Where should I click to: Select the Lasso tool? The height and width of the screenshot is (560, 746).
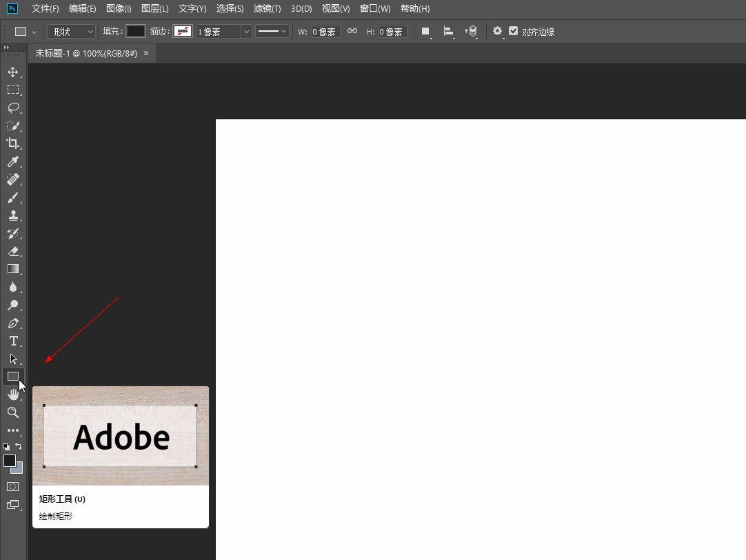point(13,108)
